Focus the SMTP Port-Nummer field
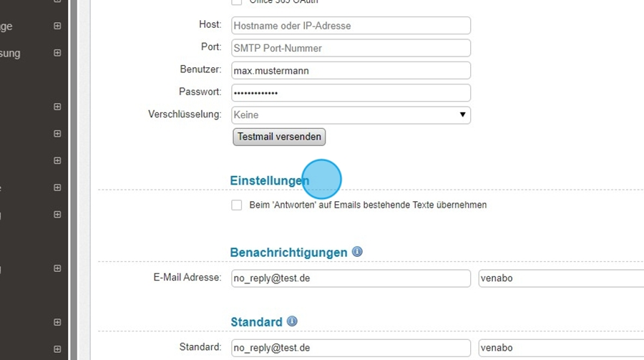This screenshot has width=644, height=360. (x=351, y=48)
